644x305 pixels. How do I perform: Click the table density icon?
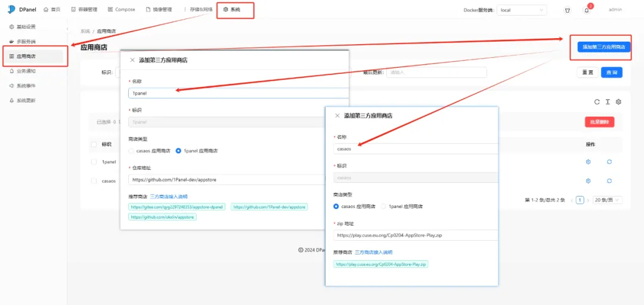point(607,102)
